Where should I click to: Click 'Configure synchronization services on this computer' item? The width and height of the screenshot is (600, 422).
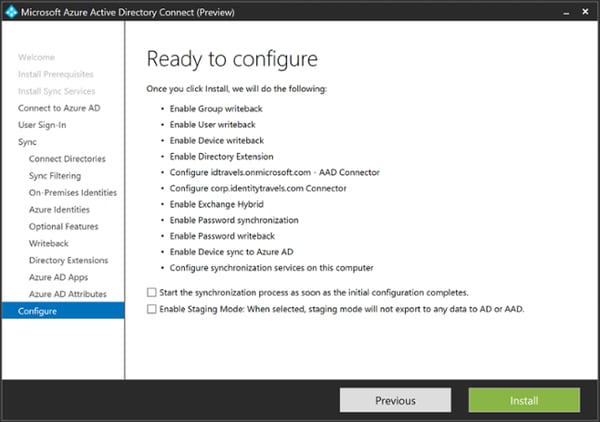coord(272,268)
